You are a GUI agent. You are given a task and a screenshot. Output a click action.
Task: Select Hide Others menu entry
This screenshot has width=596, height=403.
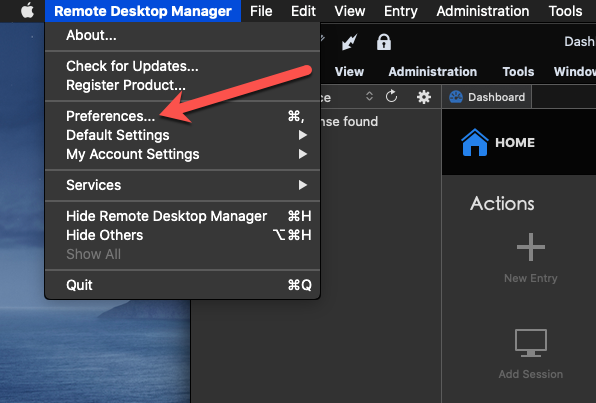[x=182, y=235]
